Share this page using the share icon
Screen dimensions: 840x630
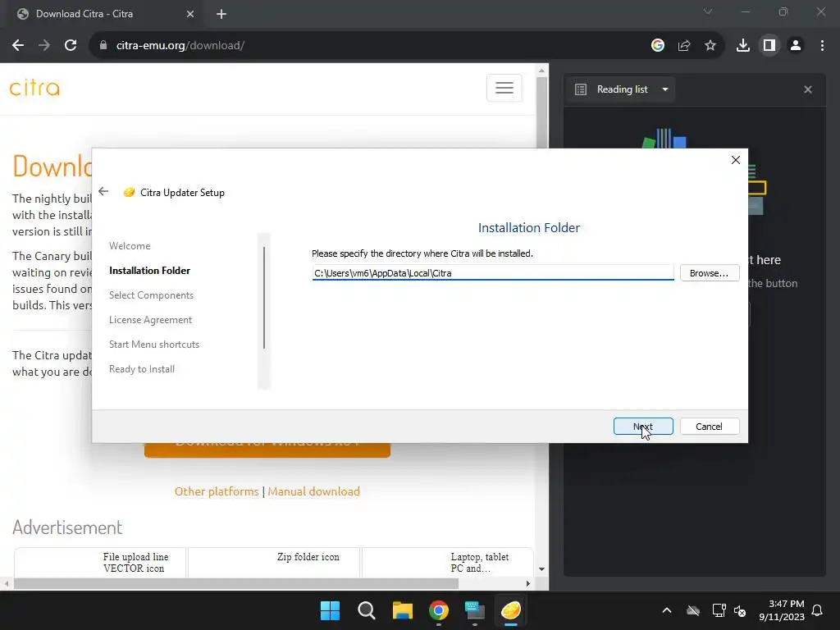[684, 46]
